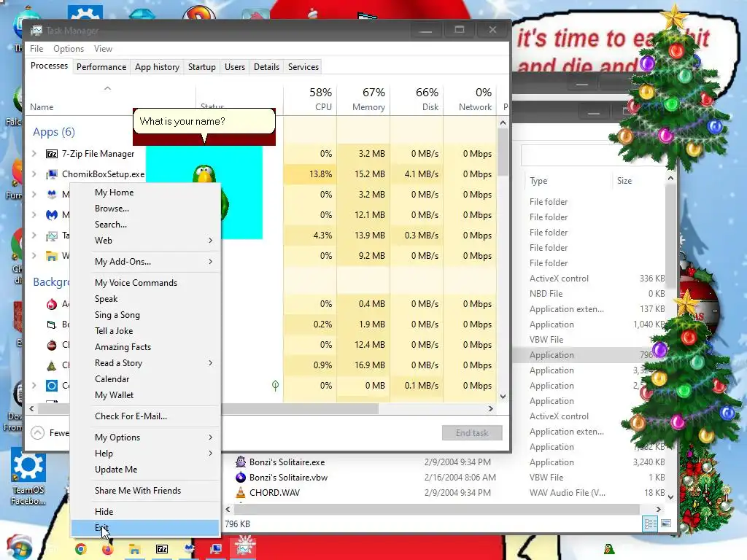The width and height of the screenshot is (747, 560).
Task: Select the Apps (6) group heading
Action: [x=54, y=132]
